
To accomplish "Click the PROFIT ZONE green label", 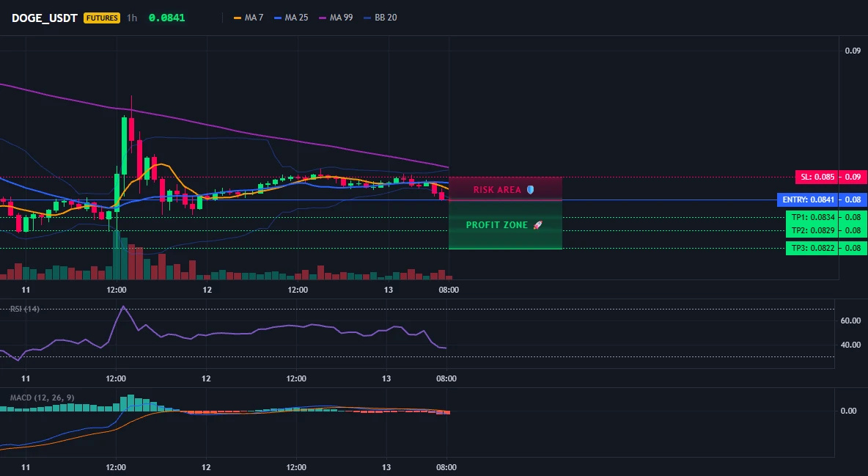I will [x=497, y=225].
